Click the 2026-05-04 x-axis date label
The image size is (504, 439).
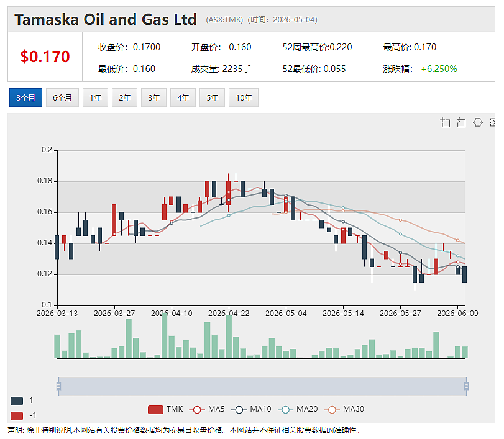[x=286, y=314]
